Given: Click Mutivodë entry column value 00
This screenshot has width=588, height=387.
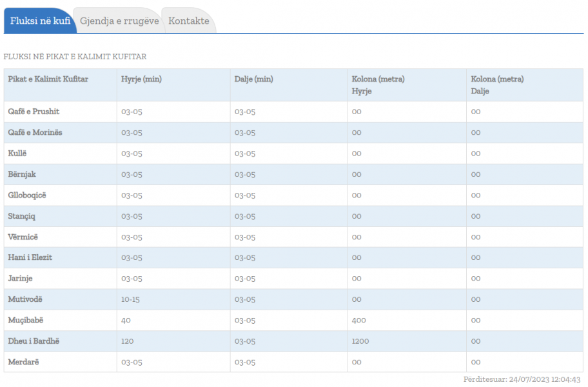Looking at the screenshot, I should tap(357, 300).
